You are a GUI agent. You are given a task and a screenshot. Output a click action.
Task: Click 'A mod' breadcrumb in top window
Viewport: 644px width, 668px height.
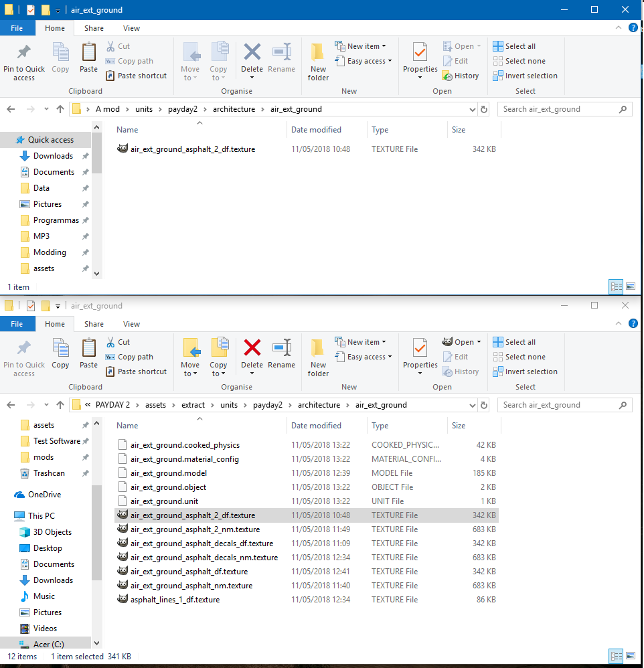pyautogui.click(x=107, y=109)
